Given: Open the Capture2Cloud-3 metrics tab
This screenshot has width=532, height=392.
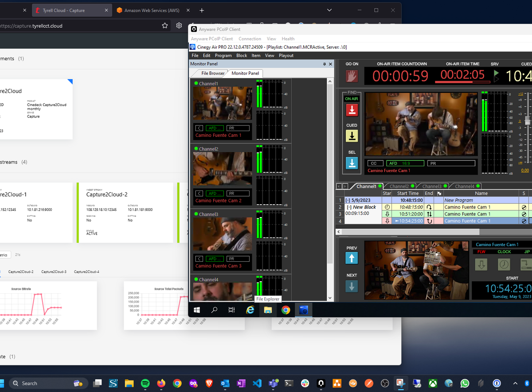Looking at the screenshot, I should [54, 272].
